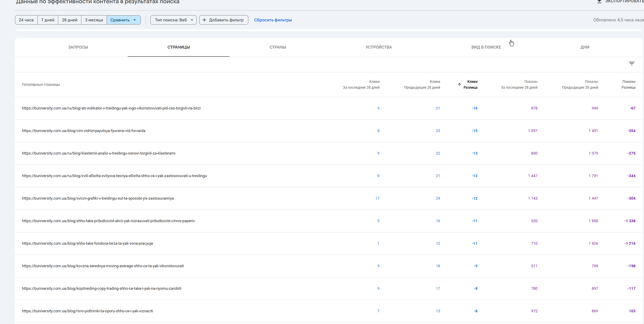Image resolution: width=644 pixels, height=324 pixels.
Task: Open the Вид в поиске tab
Action: pos(486,47)
